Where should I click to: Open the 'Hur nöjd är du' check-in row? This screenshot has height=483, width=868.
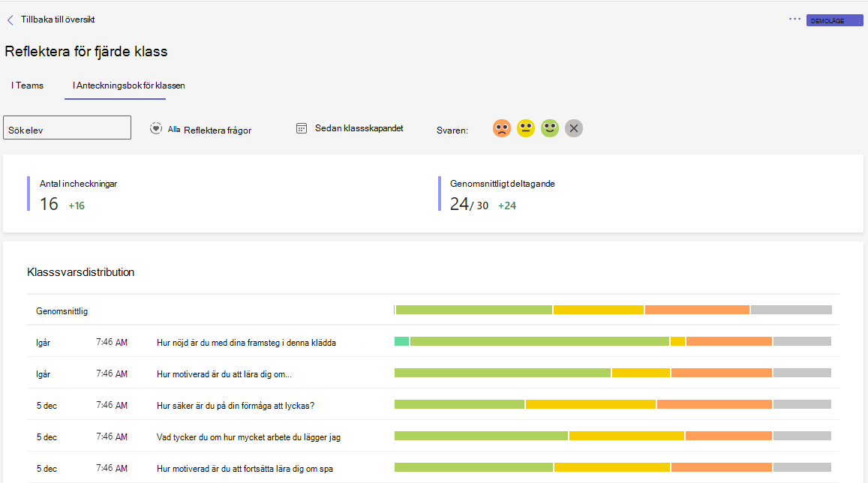click(x=433, y=342)
